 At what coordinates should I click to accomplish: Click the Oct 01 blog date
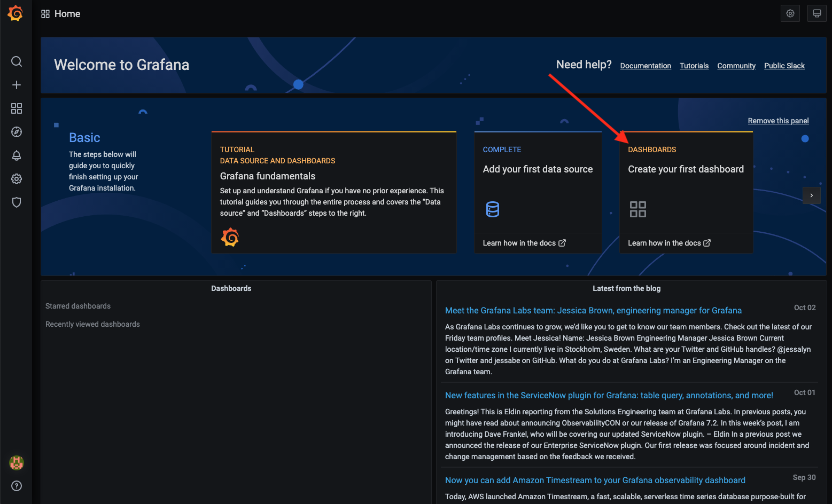(805, 392)
